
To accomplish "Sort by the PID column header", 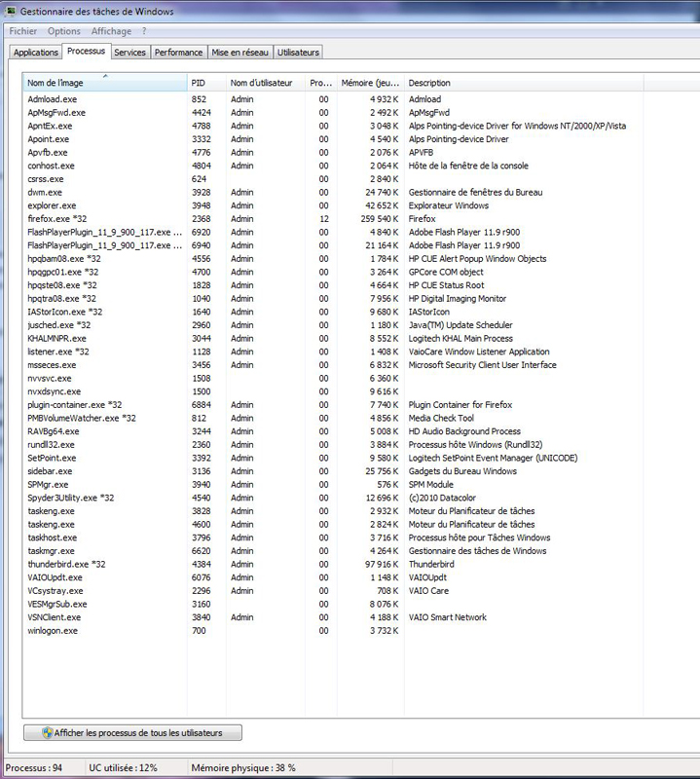I will (206, 83).
